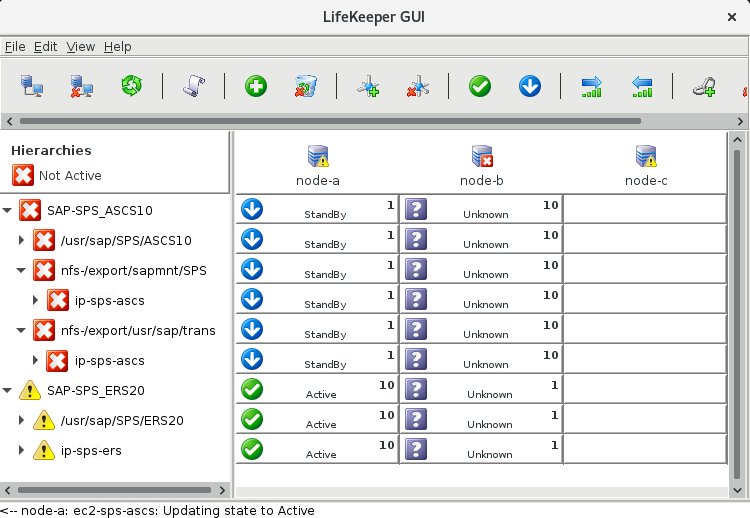The width and height of the screenshot is (750, 518).
Task: Select the /usr/sap/SPS/ERS20 tree label
Action: coord(122,421)
